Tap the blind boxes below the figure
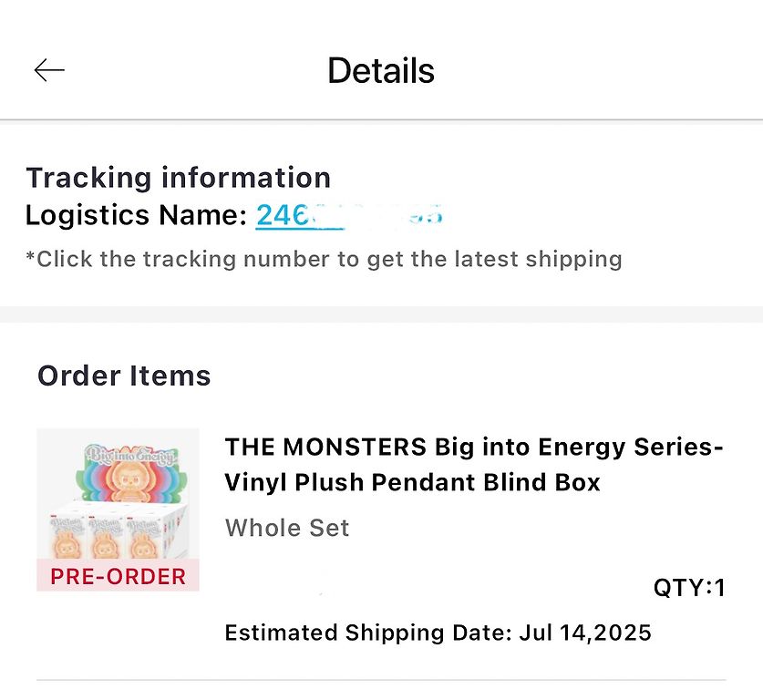Viewport: 763px width, 700px height. pyautogui.click(x=118, y=538)
